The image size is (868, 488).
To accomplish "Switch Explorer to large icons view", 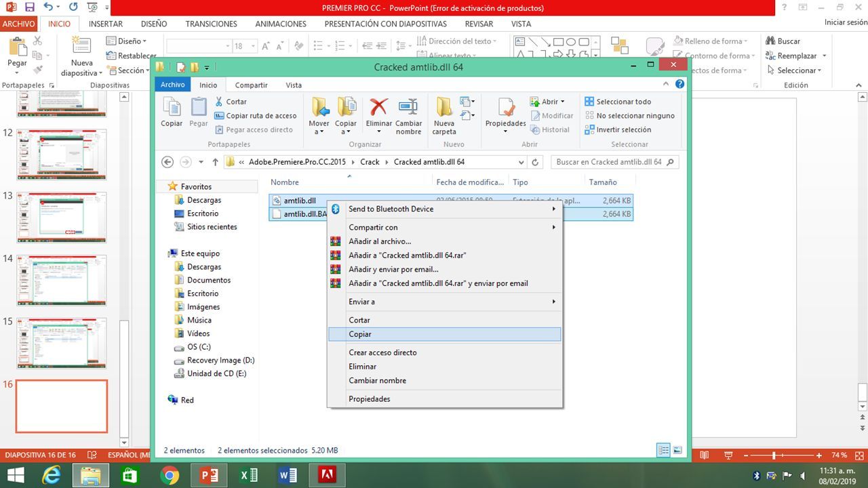I will 678,450.
